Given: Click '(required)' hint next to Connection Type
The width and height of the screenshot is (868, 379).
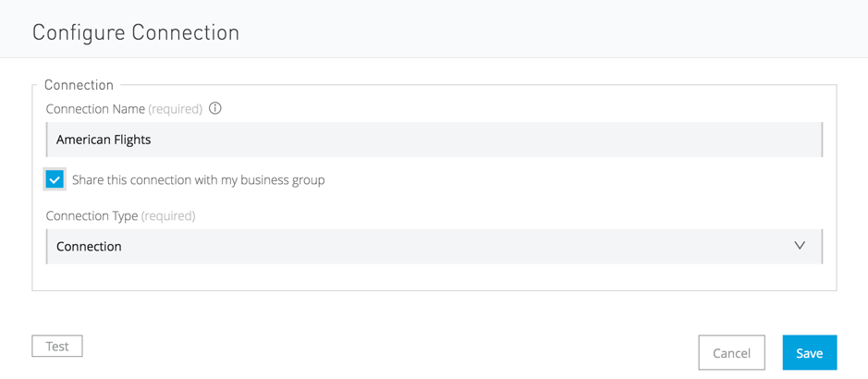Looking at the screenshot, I should pos(167,215).
